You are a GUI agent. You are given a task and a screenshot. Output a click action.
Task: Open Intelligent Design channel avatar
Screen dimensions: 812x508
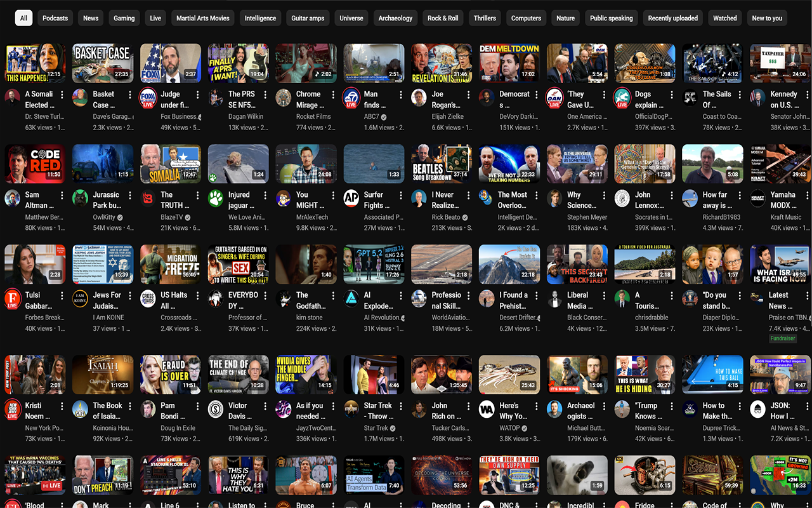coord(487,198)
